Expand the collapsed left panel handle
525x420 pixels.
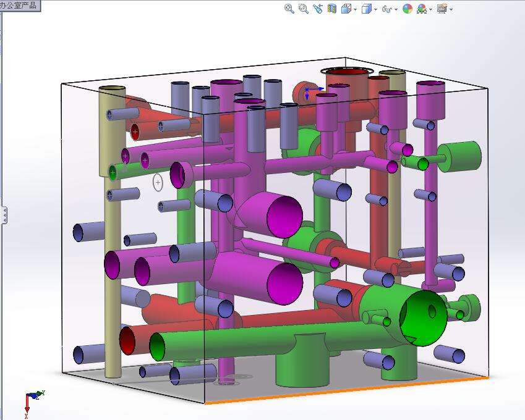tap(5, 215)
